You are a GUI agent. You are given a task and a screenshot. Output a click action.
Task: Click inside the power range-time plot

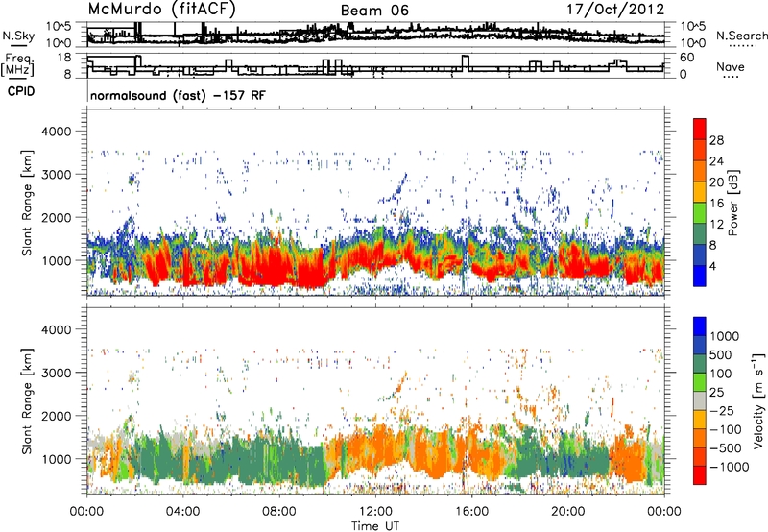[375, 203]
